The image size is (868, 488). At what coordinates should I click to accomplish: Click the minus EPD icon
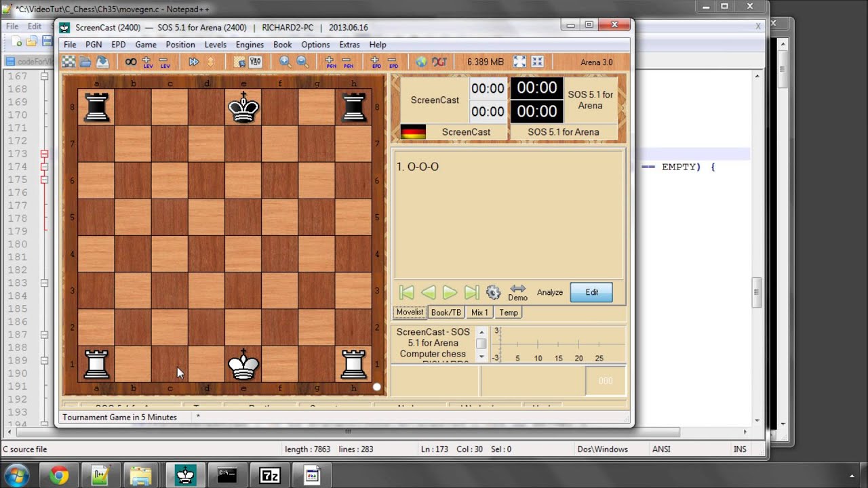click(393, 62)
